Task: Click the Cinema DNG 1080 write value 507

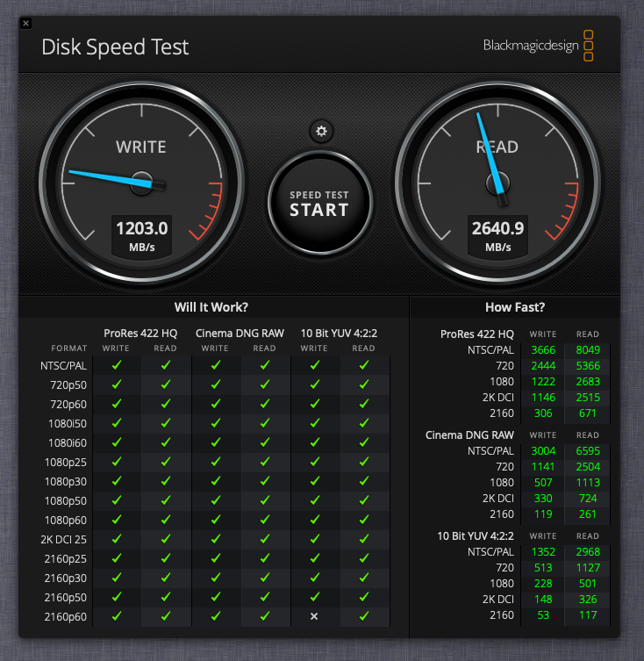Action: [x=543, y=483]
